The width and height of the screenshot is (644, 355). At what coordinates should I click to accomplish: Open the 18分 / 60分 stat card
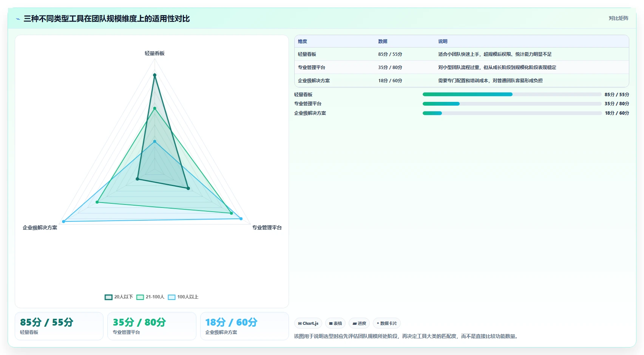pos(244,326)
